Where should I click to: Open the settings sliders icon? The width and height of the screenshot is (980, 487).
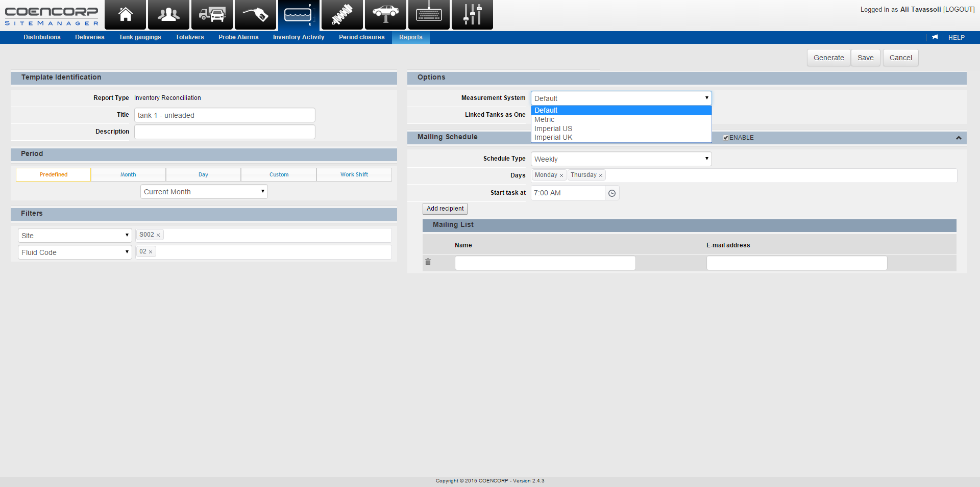coord(472,15)
